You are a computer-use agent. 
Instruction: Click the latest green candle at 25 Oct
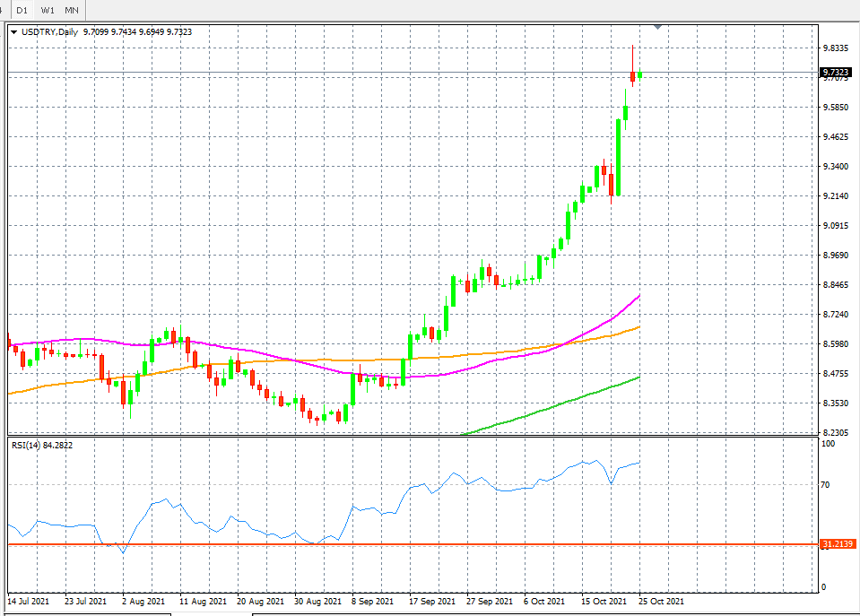point(640,74)
